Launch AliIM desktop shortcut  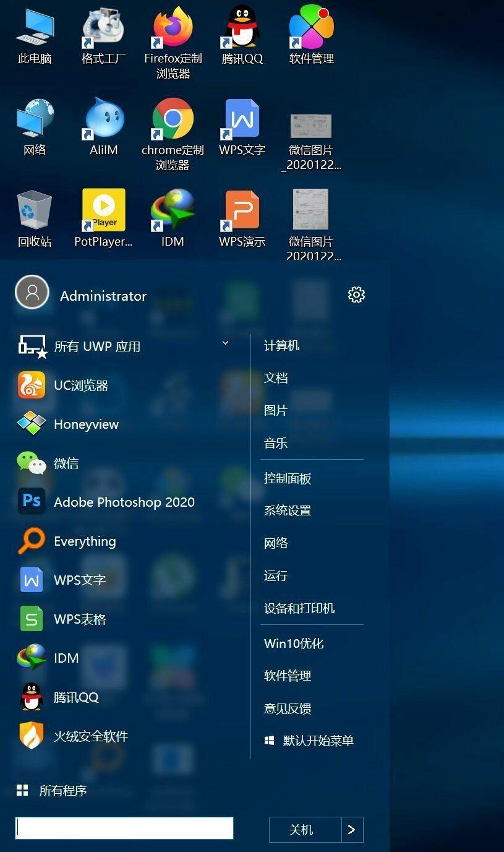103,127
